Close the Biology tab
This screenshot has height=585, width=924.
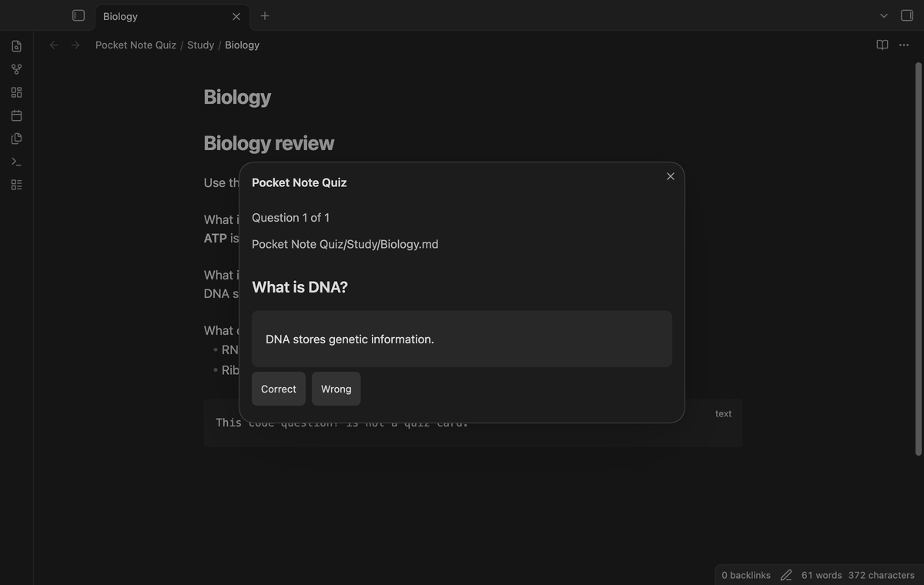tap(236, 16)
